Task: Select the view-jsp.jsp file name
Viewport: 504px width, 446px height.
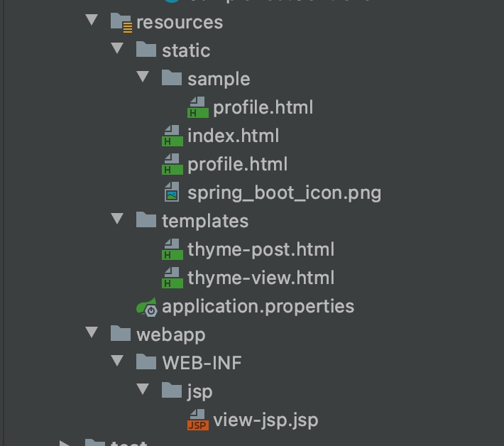Action: point(265,420)
